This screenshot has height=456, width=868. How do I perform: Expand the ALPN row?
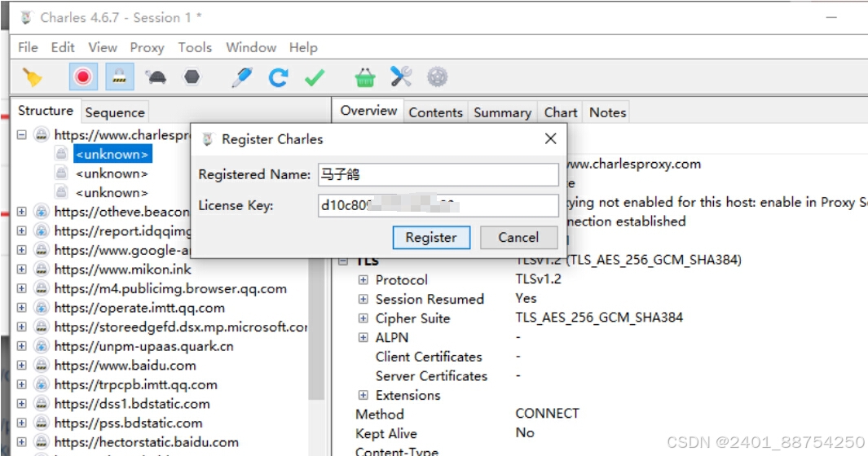[x=364, y=338]
